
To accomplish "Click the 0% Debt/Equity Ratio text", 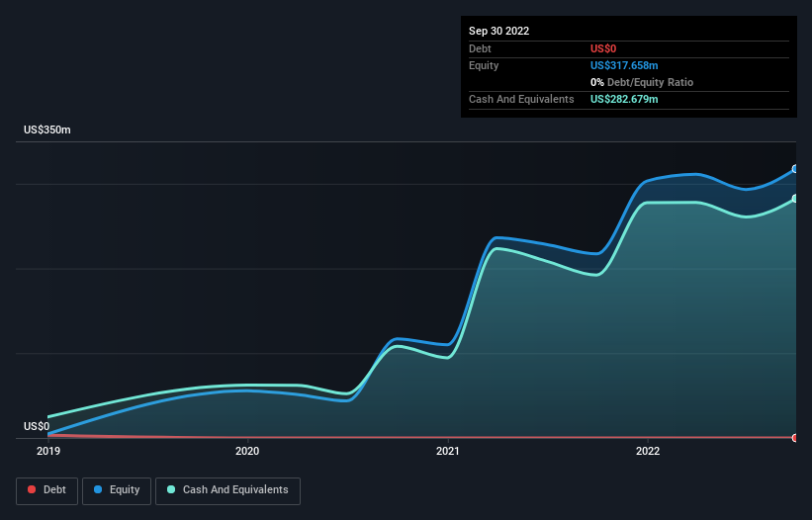I will pos(642,82).
